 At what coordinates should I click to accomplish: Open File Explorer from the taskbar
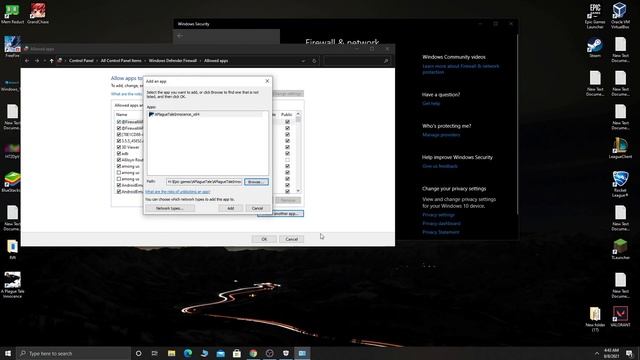pos(171,353)
